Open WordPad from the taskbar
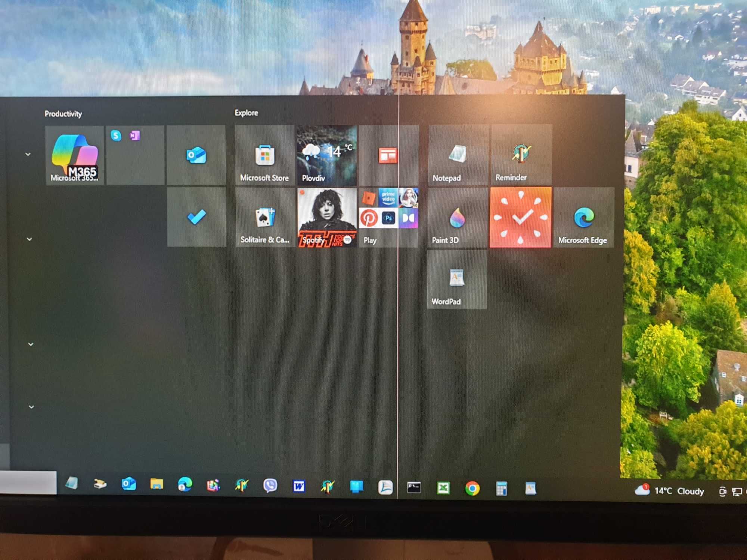This screenshot has height=560, width=747. point(530,488)
